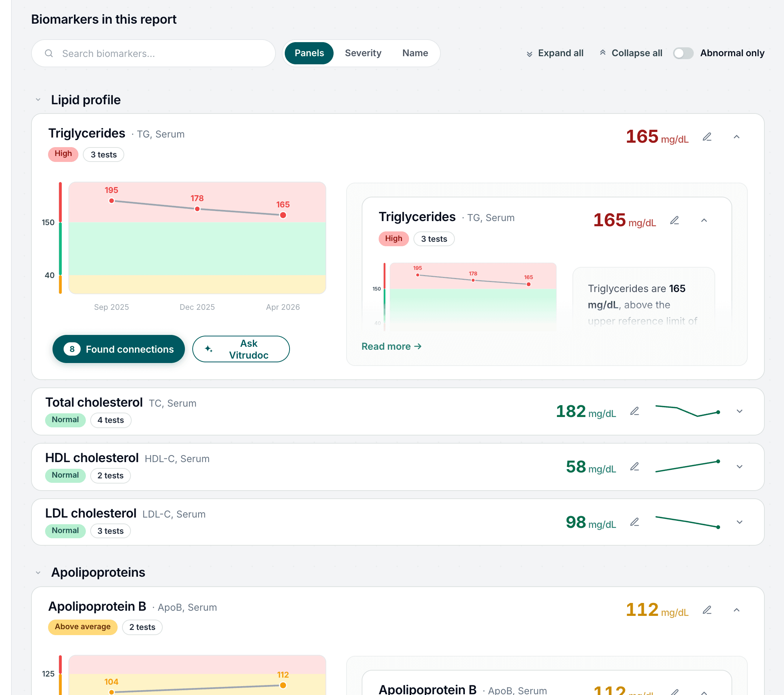Viewport: 784px width, 695px height.
Task: Click Collapse all
Action: click(x=631, y=53)
